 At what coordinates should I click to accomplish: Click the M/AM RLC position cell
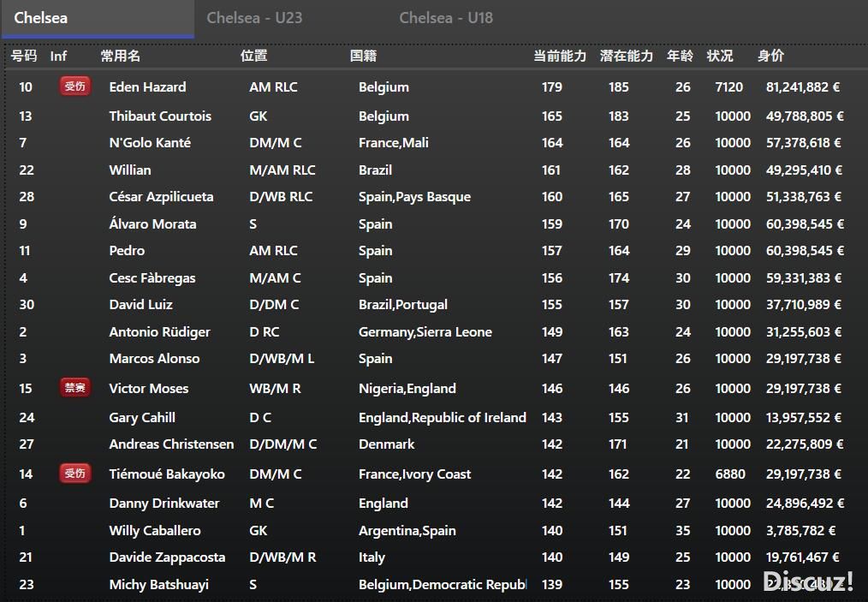282,170
